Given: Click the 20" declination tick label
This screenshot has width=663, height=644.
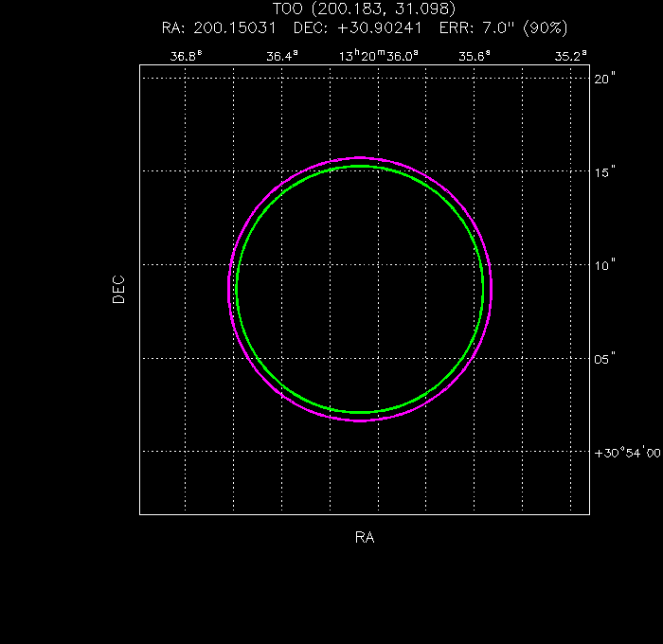Looking at the screenshot, I should pyautogui.click(x=604, y=79).
